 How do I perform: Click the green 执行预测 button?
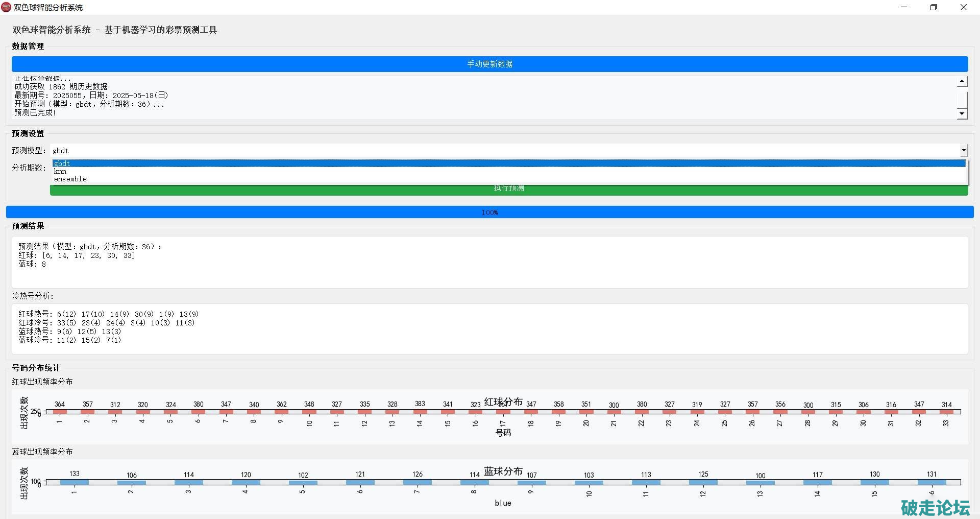508,190
